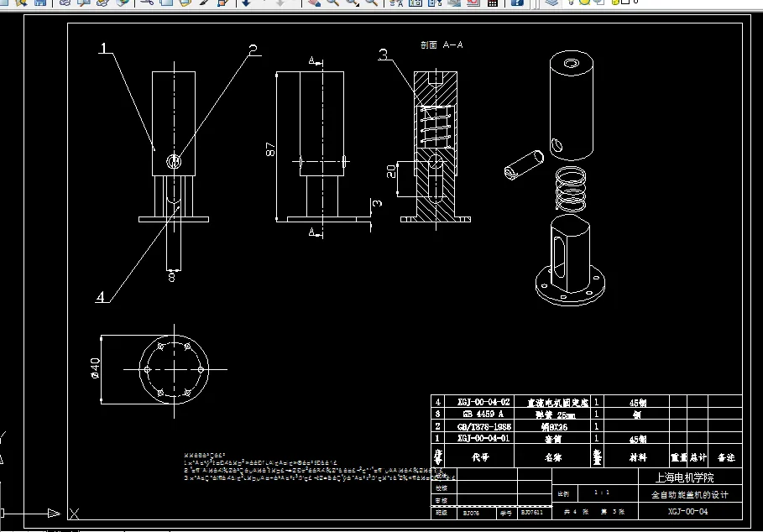
Task: Select the Zoom Realtime magnifier
Action: click(x=333, y=2)
